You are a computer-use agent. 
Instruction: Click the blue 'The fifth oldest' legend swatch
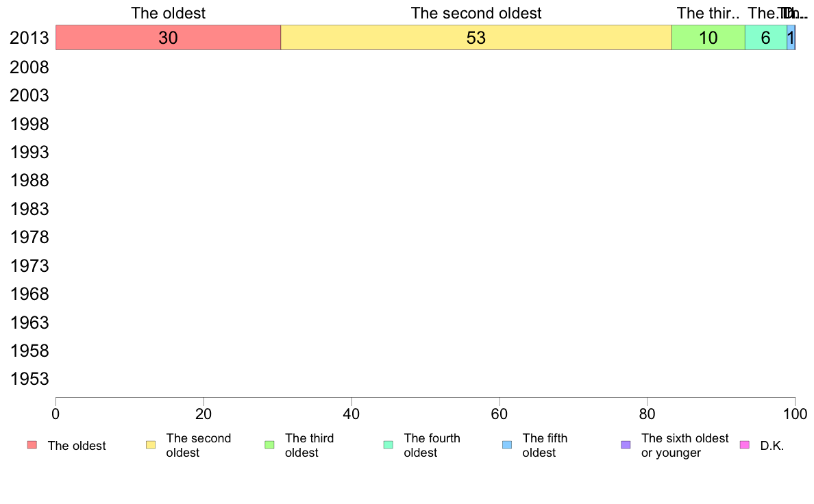point(507,445)
